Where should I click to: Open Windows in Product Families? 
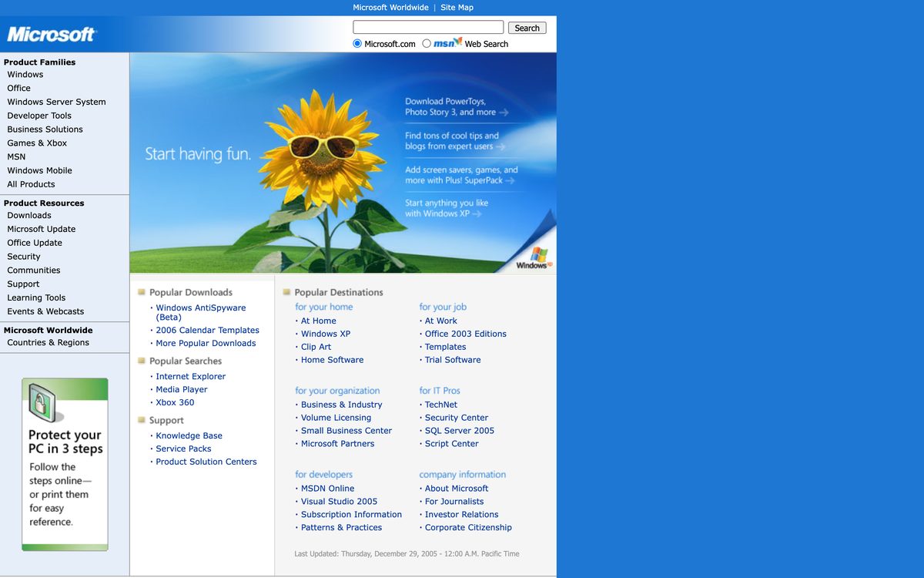pyautogui.click(x=25, y=75)
